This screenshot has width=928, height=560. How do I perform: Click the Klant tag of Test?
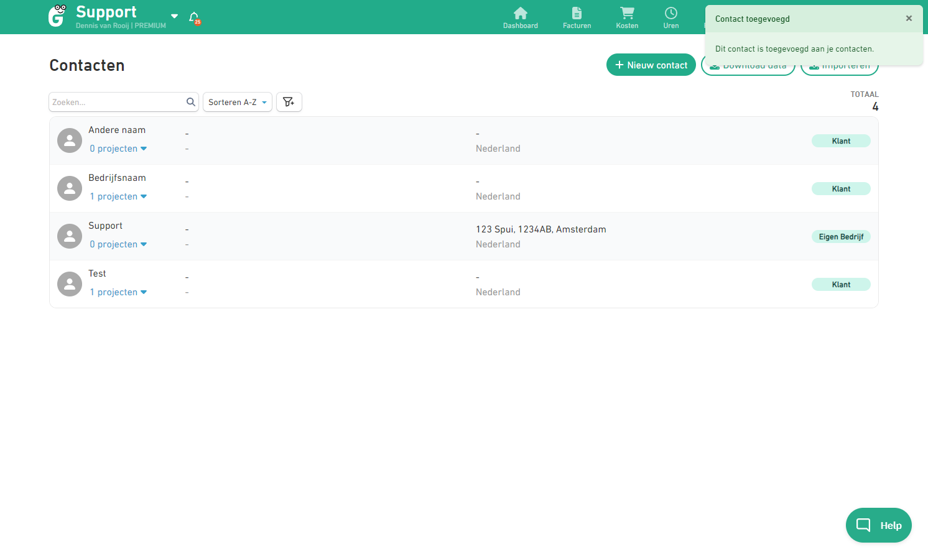coord(841,285)
